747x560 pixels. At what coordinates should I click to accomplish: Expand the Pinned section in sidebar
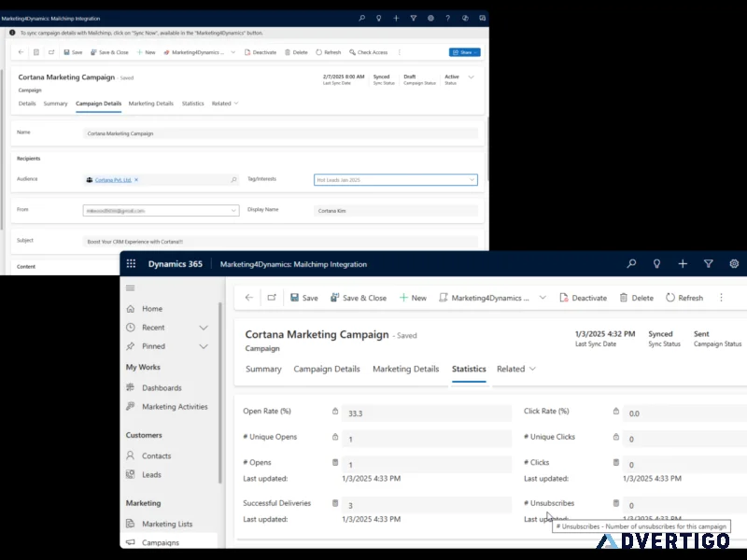(204, 346)
